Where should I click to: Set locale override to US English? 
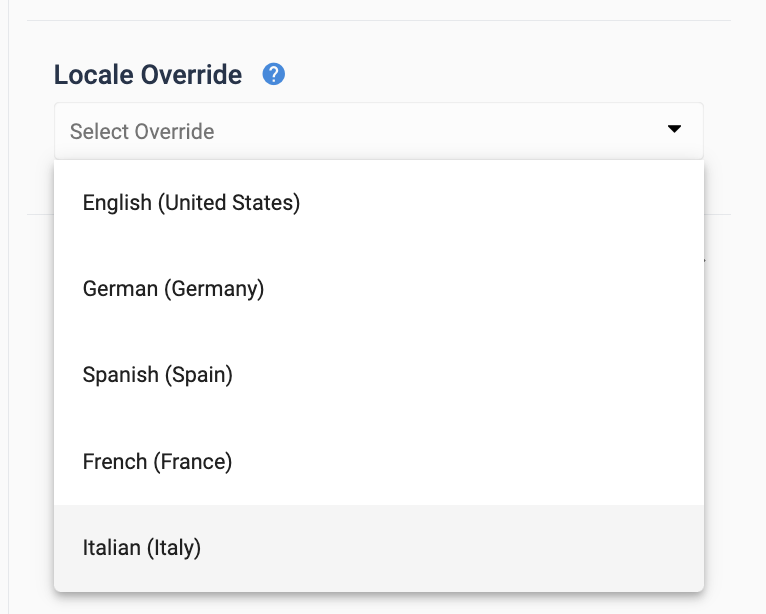tap(379, 203)
